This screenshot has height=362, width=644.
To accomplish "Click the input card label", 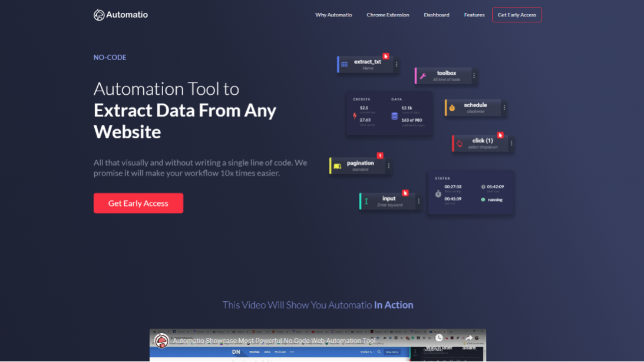I will pyautogui.click(x=389, y=198).
